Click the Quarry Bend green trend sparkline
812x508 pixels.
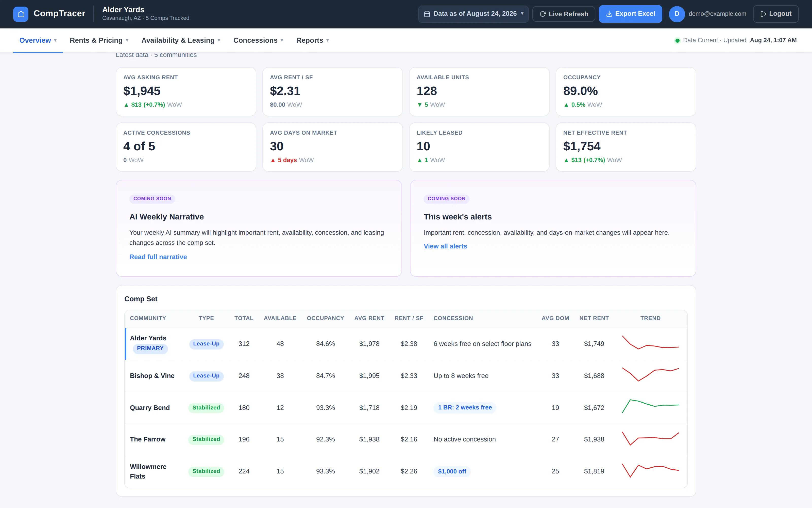pos(650,407)
